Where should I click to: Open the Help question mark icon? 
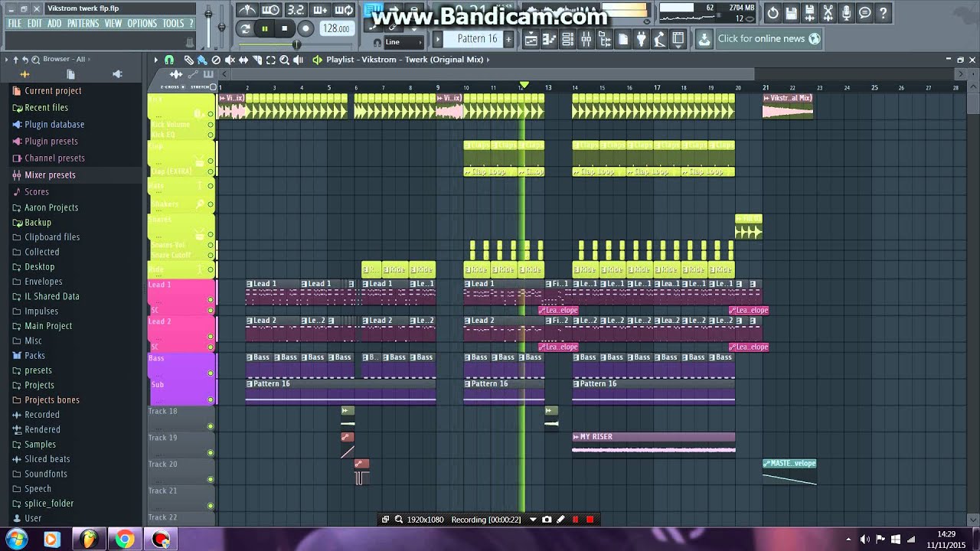883,13
